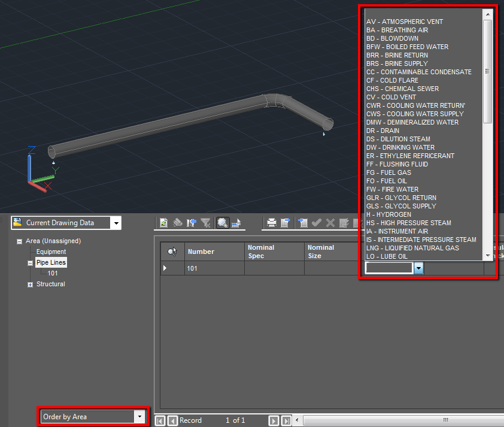Select Area (Unassigned) tree item

(x=53, y=241)
